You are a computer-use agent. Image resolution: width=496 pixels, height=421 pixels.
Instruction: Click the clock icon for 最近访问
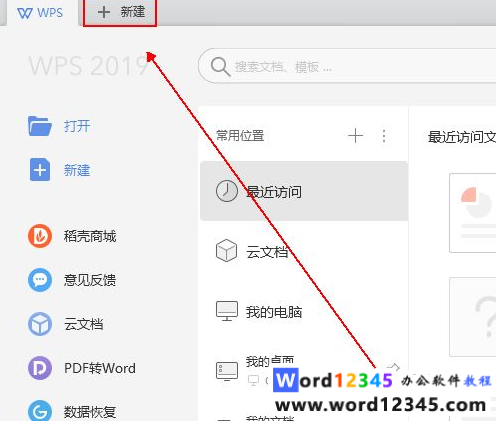click(227, 191)
